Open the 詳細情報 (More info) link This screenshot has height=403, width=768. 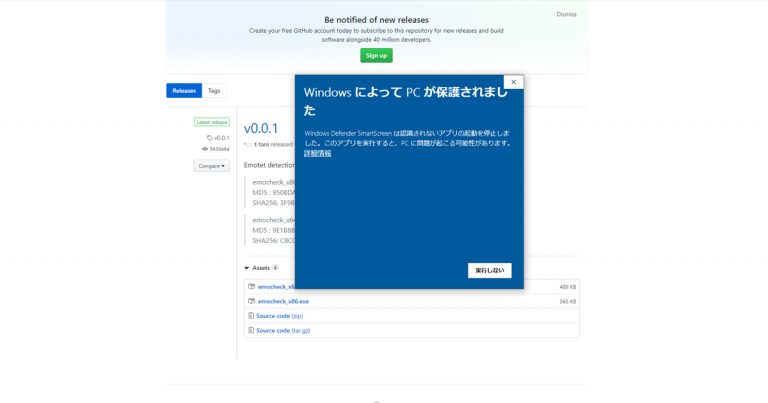(318, 152)
